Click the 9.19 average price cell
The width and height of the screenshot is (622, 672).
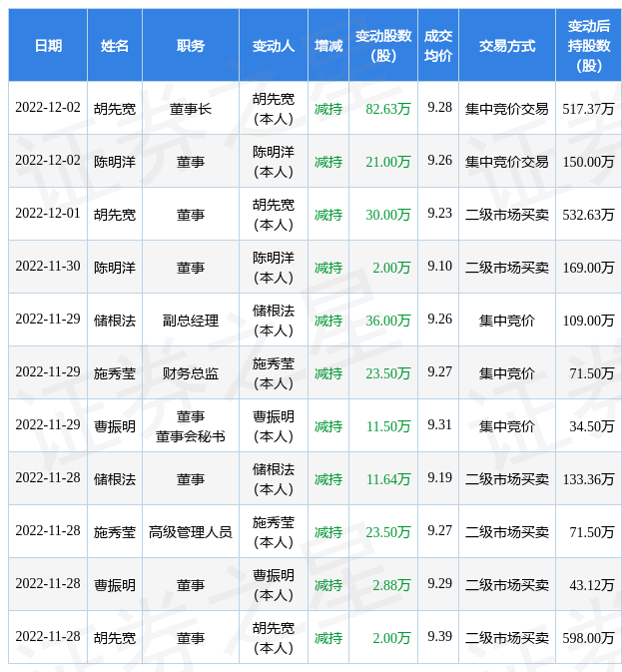[x=439, y=478]
